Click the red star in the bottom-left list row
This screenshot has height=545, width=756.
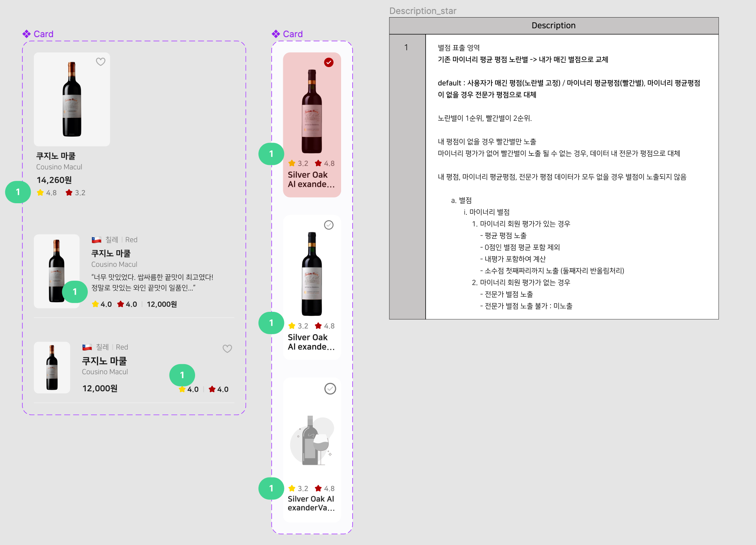point(212,389)
